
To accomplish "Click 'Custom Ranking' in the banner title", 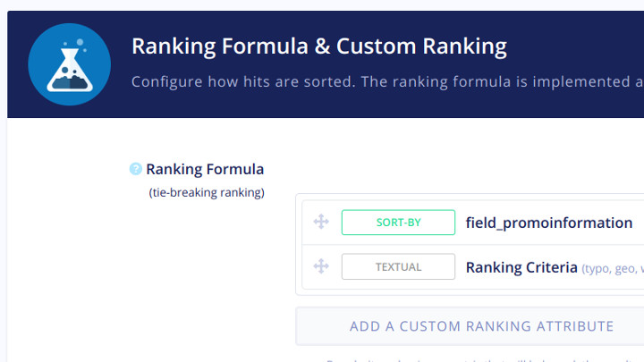I will click(x=421, y=46).
